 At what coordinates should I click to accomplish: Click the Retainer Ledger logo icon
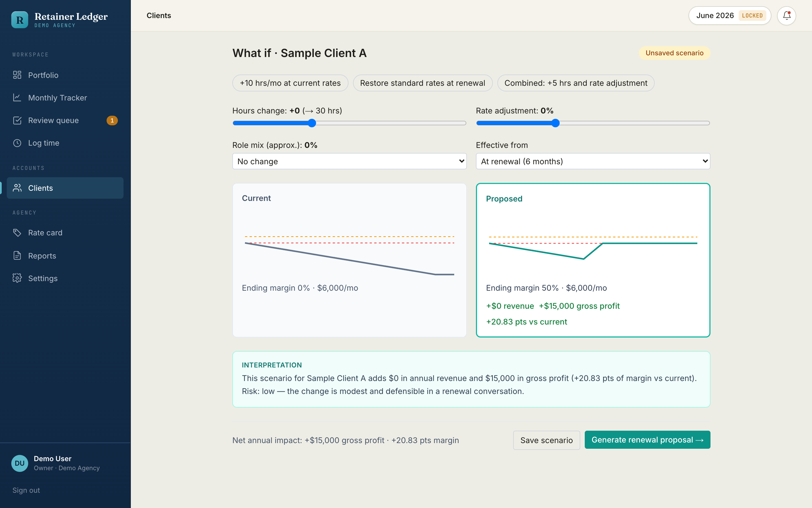tap(19, 20)
